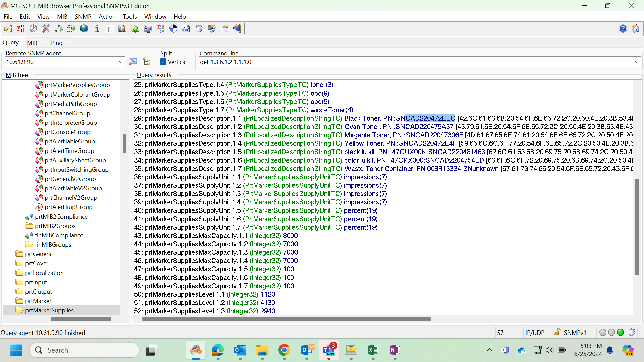Open Remote SNMP agent dropdown
Viewport: 644px width, 362px height.
pyautogui.click(x=121, y=62)
